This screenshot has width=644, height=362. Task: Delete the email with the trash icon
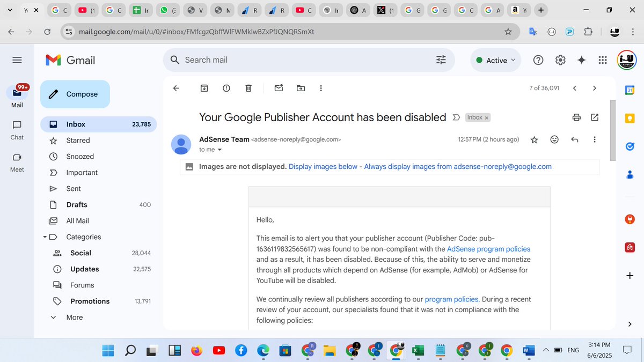(248, 88)
